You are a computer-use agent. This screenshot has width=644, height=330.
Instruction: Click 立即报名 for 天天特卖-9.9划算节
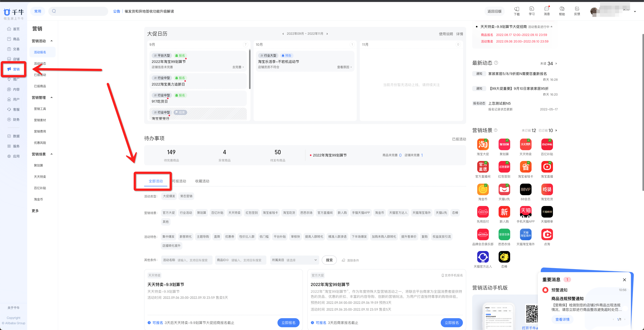tap(288, 323)
